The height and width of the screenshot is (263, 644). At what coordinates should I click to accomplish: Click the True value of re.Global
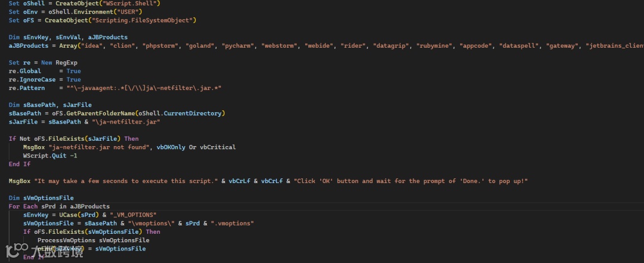73,71
